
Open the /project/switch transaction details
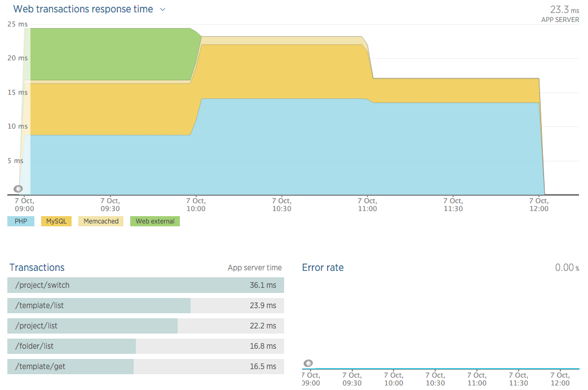145,285
